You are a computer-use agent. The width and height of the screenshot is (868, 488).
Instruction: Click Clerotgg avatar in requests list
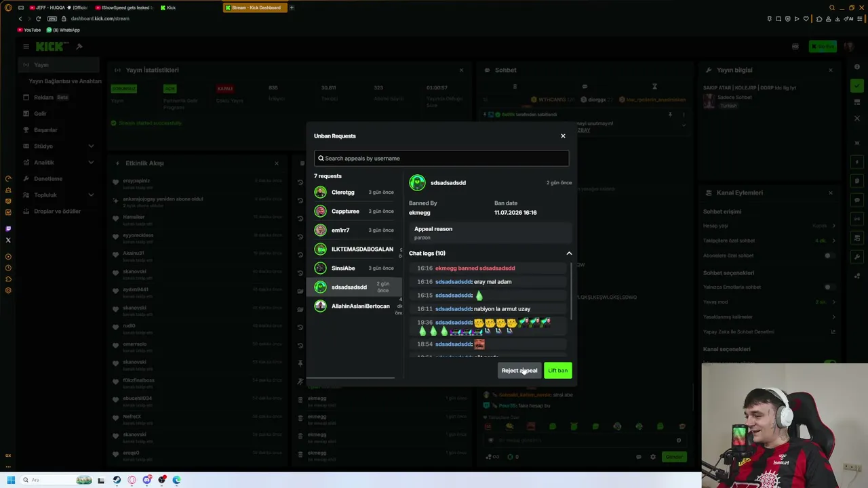pyautogui.click(x=320, y=192)
